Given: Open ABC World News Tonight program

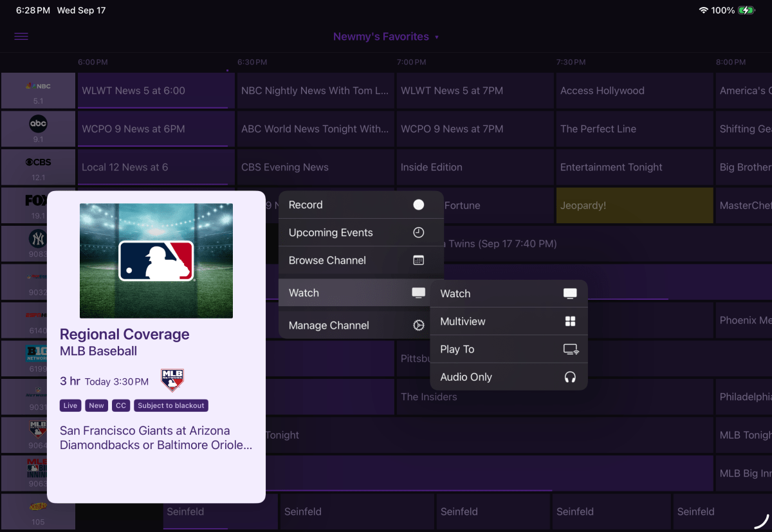Looking at the screenshot, I should (x=315, y=129).
